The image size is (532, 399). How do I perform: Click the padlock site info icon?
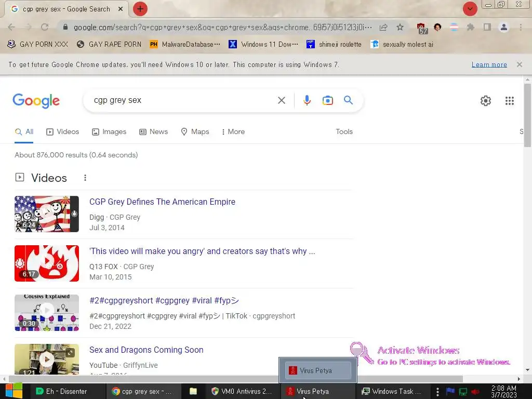(x=65, y=27)
